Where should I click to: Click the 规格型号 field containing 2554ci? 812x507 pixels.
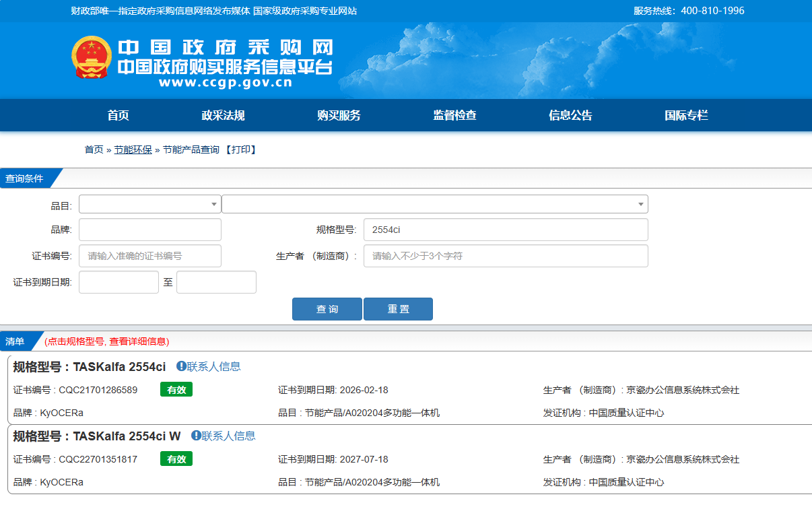pos(506,230)
